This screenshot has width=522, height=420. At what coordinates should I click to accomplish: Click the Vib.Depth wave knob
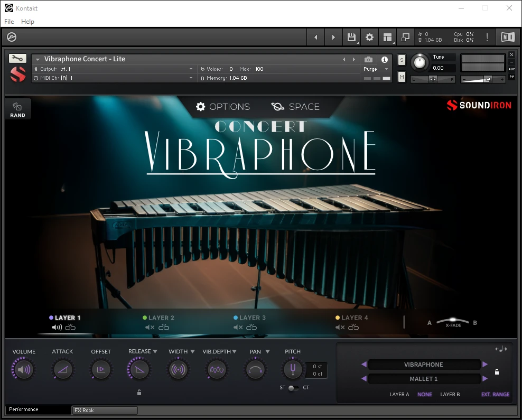217,369
